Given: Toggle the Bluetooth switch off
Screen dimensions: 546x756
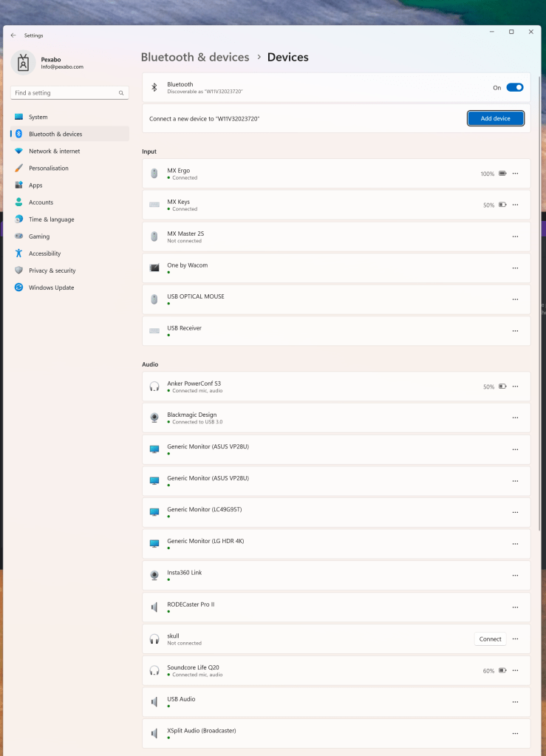Looking at the screenshot, I should pos(515,87).
